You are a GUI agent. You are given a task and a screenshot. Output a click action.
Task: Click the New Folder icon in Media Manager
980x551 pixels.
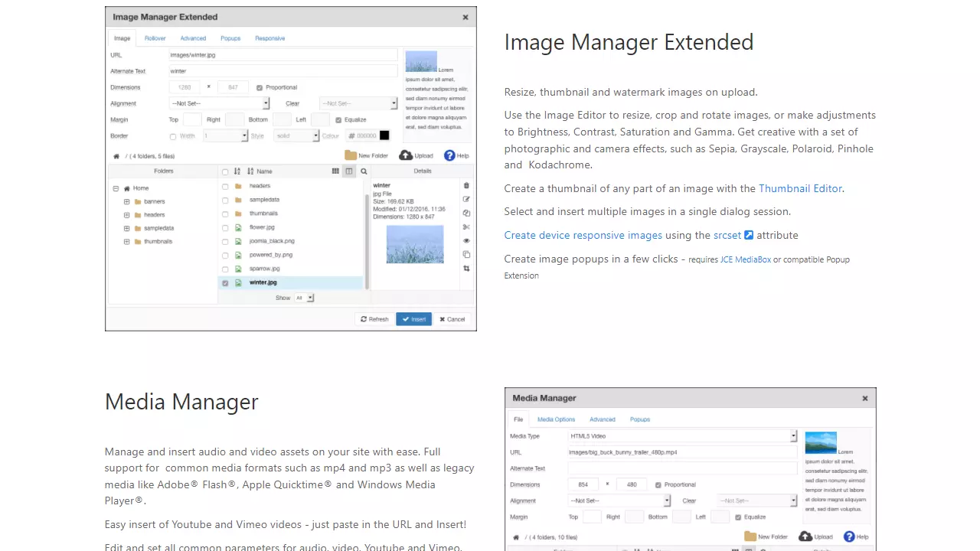tap(750, 536)
